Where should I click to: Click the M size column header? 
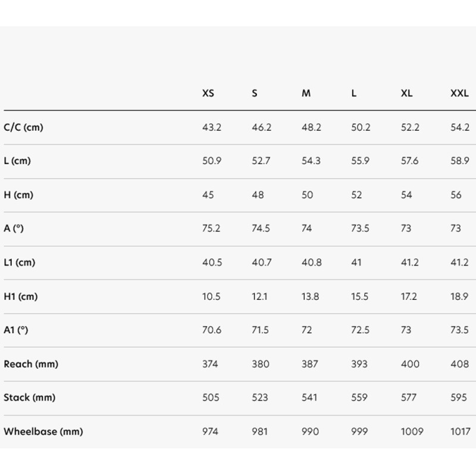coord(306,93)
